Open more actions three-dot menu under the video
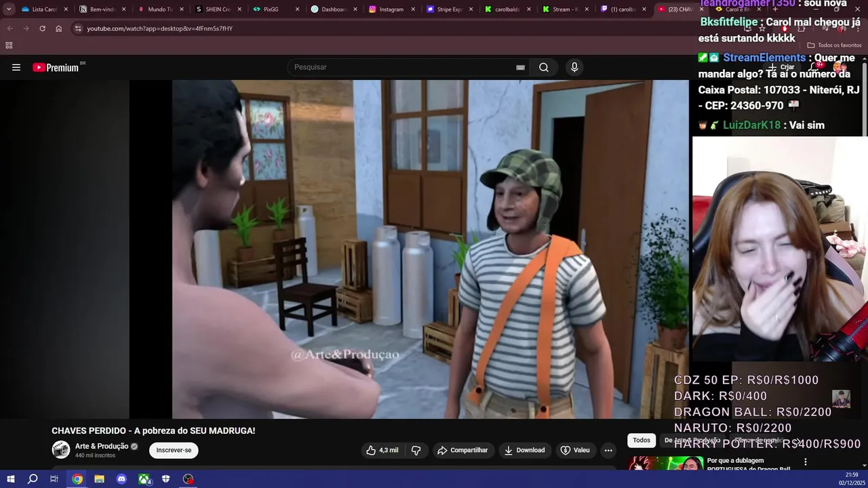The image size is (868, 488). click(x=608, y=450)
